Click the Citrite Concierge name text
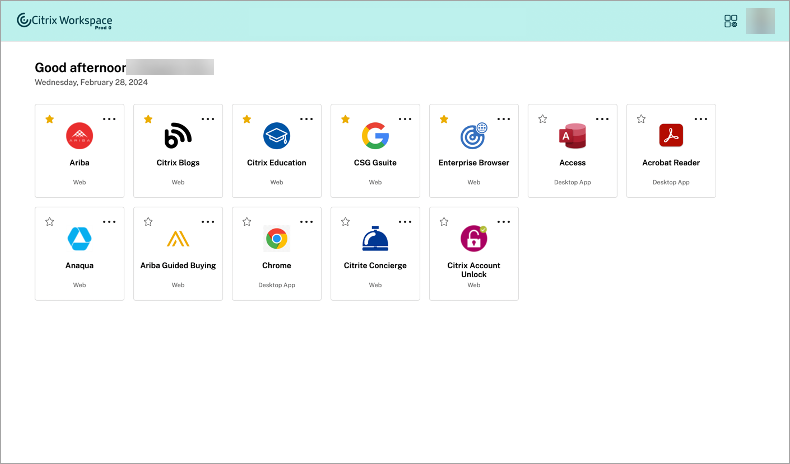Viewport: 790px width, 464px height. (x=375, y=266)
